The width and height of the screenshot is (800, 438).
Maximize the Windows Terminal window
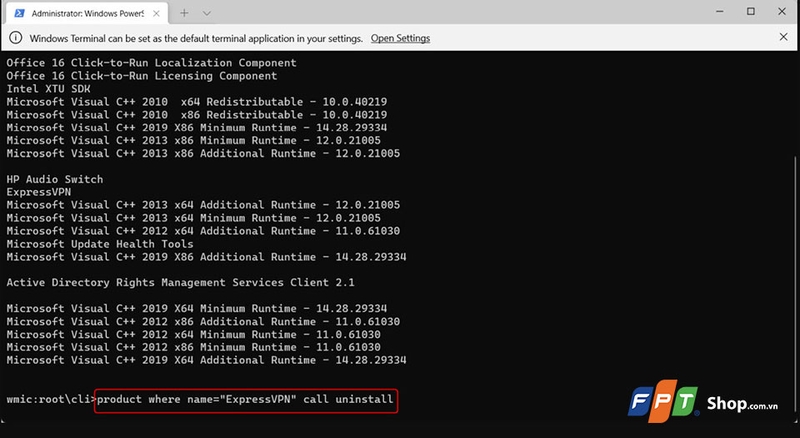tap(751, 11)
